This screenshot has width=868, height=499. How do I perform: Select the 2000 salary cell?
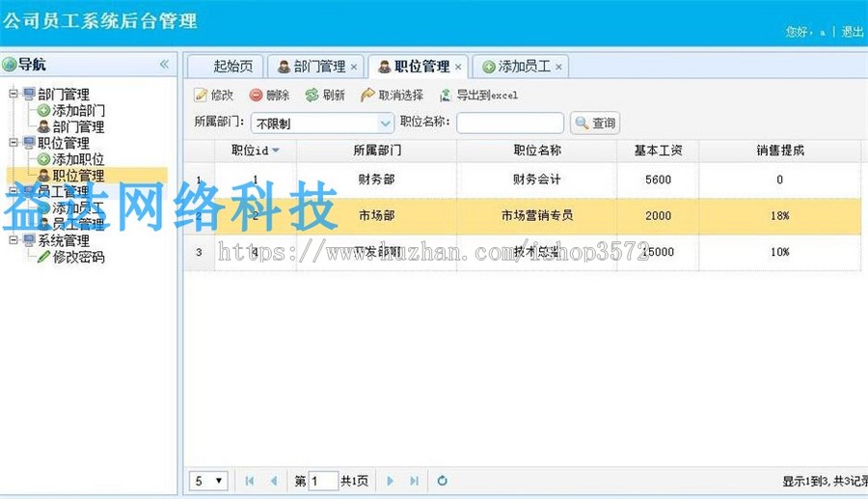pos(658,215)
